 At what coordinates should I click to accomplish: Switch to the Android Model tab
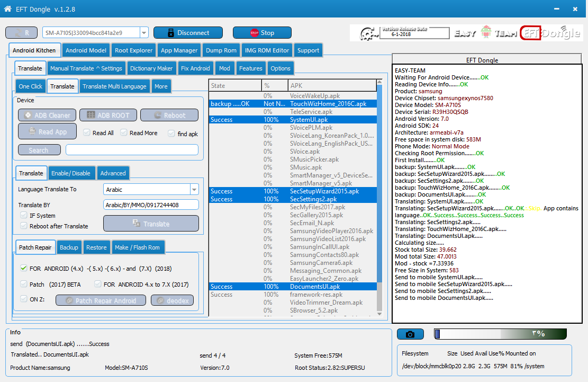86,50
